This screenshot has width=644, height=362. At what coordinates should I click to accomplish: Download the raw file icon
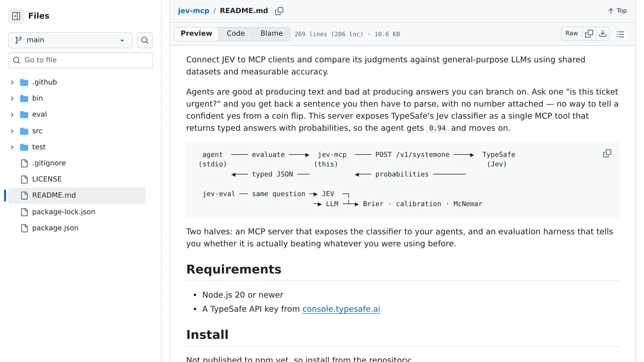603,34
